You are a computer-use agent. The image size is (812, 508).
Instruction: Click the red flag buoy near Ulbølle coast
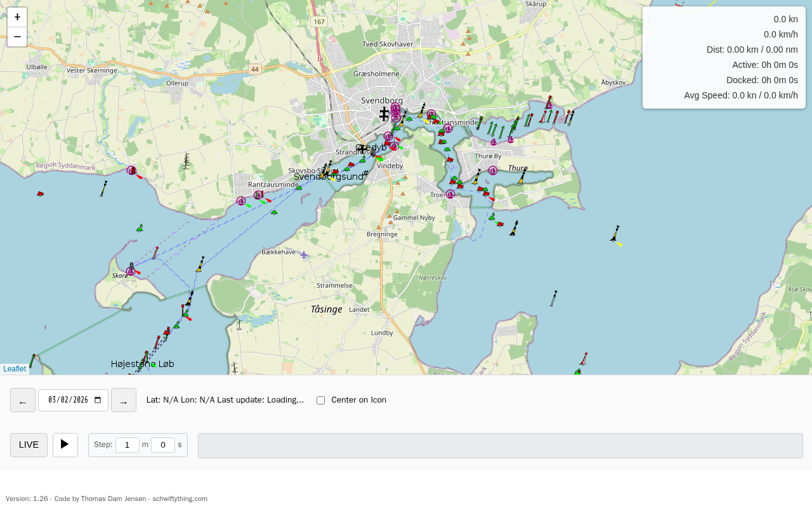click(40, 194)
